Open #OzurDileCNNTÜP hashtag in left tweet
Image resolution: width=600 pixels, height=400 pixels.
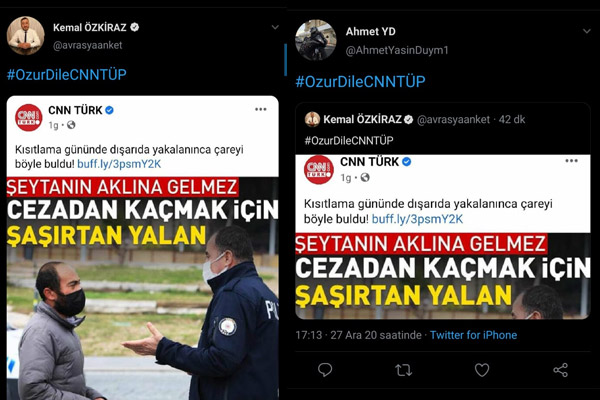pyautogui.click(x=67, y=75)
